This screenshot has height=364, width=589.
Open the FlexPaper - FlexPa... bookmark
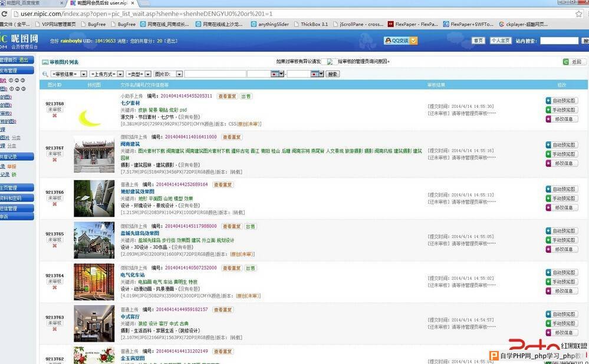pyautogui.click(x=413, y=24)
